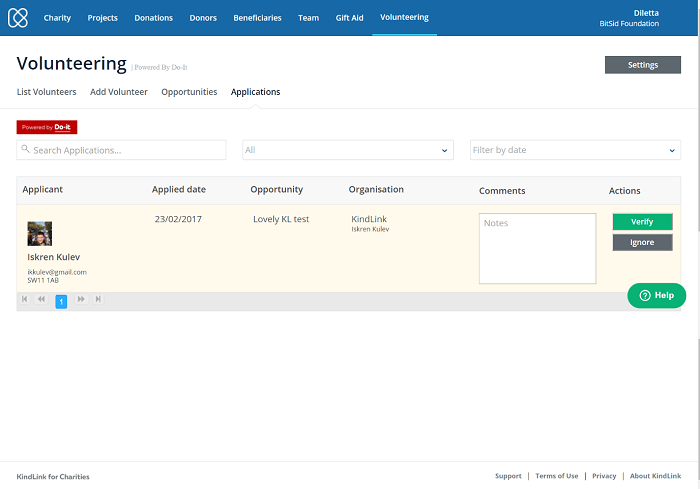Image resolution: width=700 pixels, height=489 pixels.
Task: Select the ikkulev@gmail.com email text
Action: pos(57,272)
